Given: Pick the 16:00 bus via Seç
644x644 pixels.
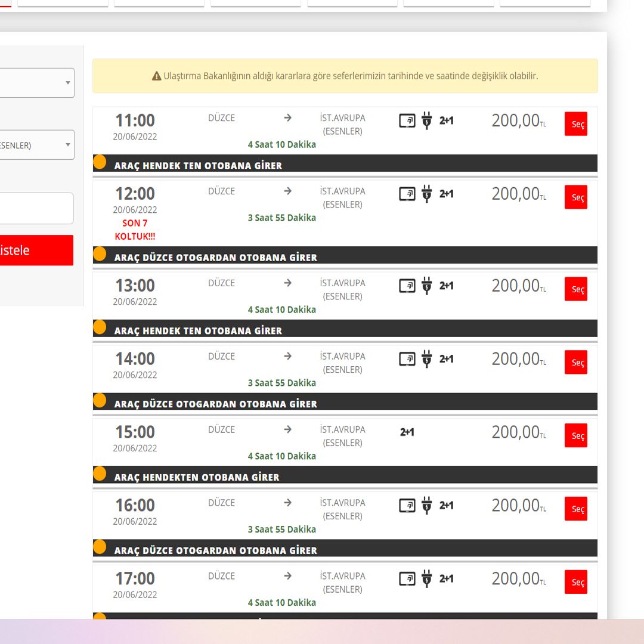Looking at the screenshot, I should pos(576,509).
